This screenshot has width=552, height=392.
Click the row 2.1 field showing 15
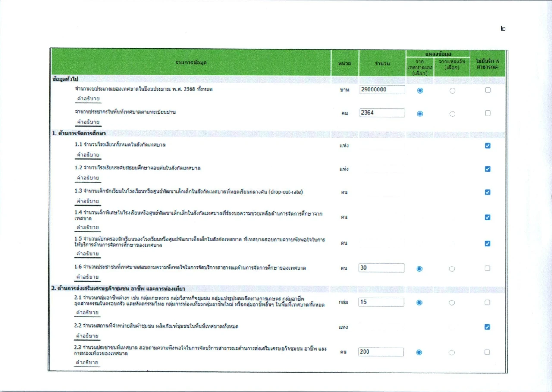[382, 302]
